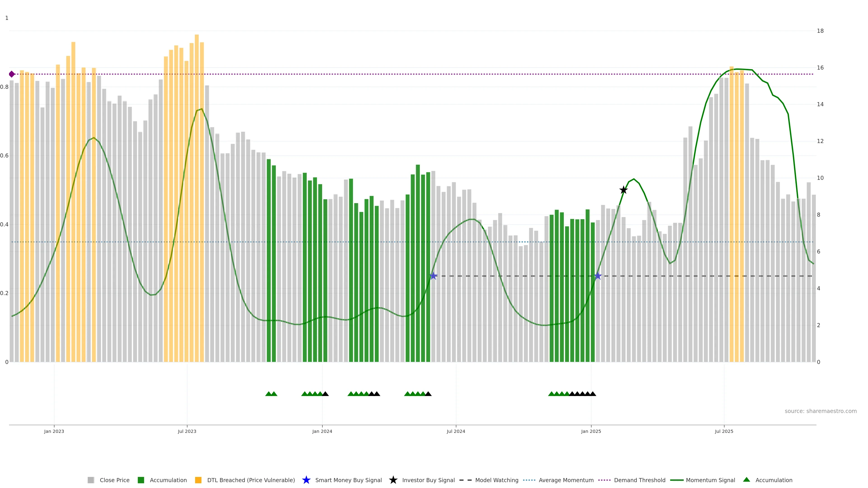Click the second blue star near Jan 2025

point(598,276)
